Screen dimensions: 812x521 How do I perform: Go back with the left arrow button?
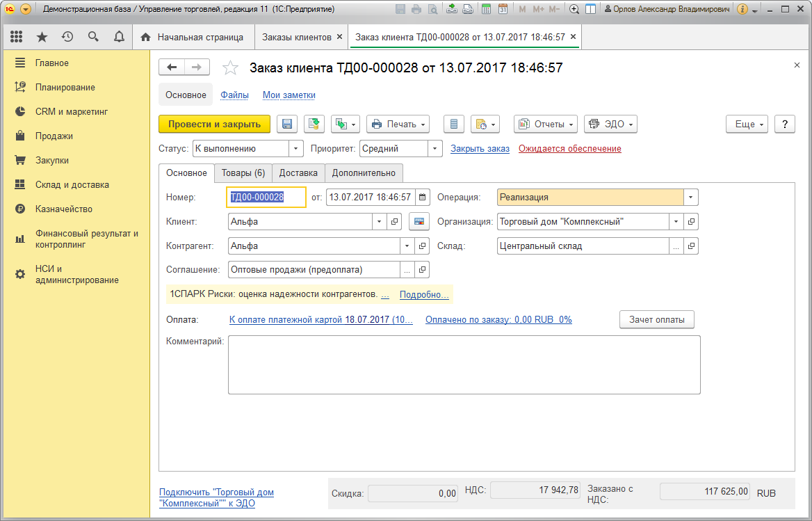172,67
